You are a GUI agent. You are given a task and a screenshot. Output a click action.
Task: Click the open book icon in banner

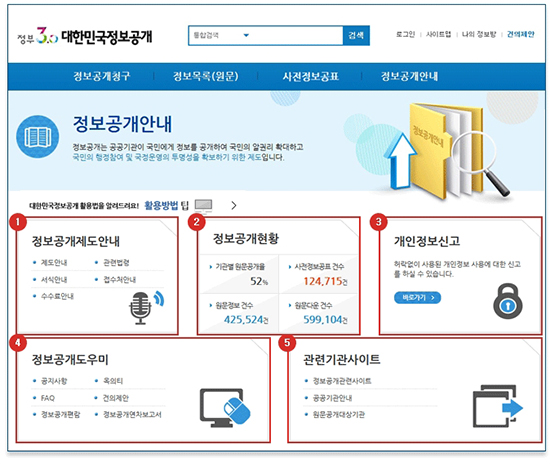point(38,137)
